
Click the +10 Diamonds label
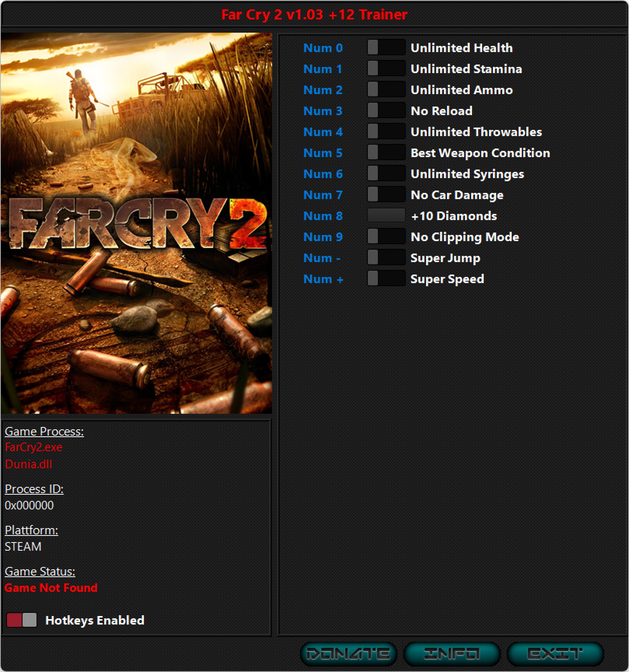(x=454, y=216)
